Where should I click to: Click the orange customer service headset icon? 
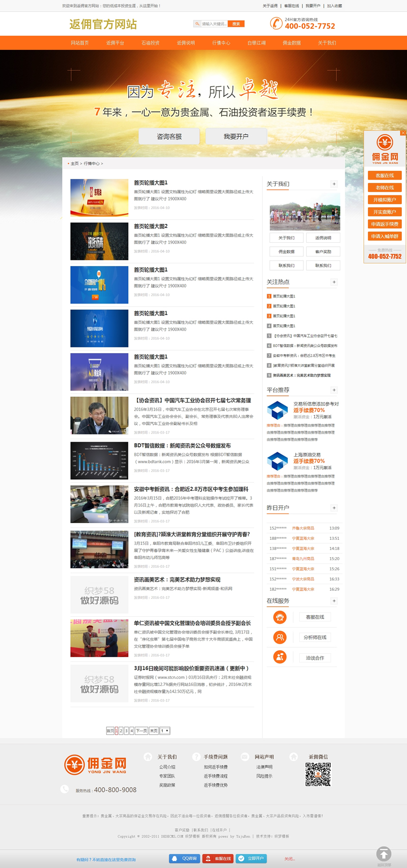point(280,617)
